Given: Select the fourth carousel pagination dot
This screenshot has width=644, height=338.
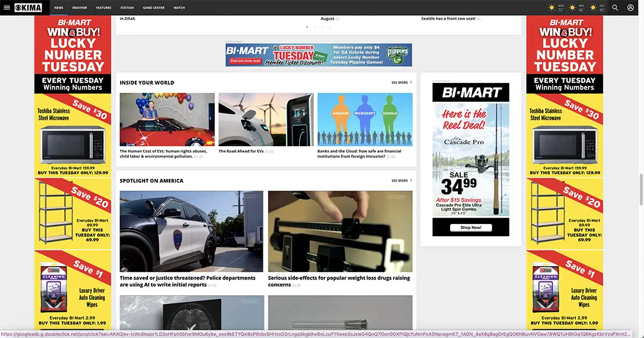Looking at the screenshot, I should pyautogui.click(x=330, y=27).
